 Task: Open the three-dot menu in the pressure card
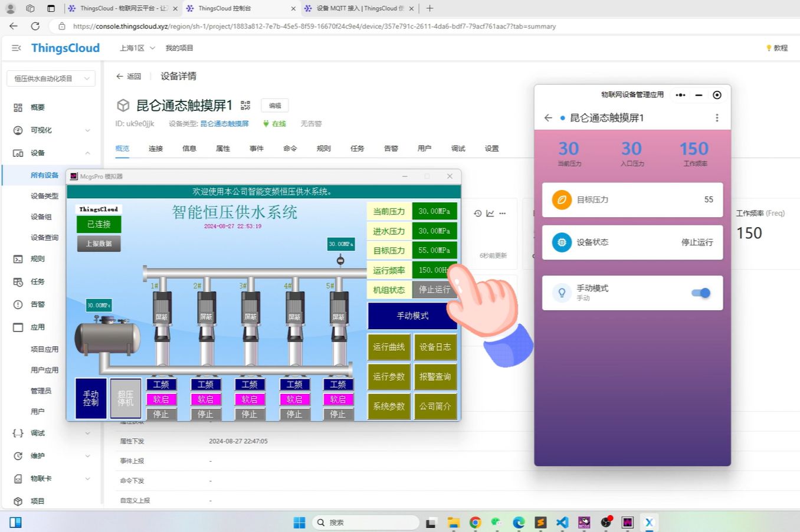503,214
